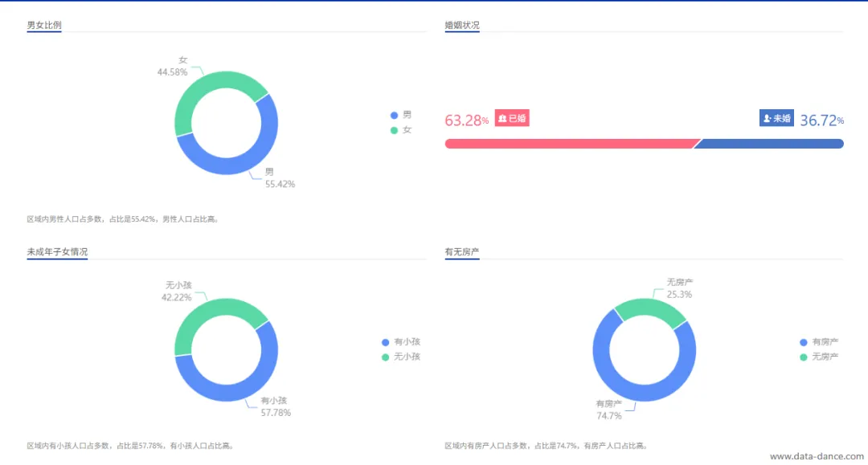Image resolution: width=868 pixels, height=465 pixels.
Task: Select the green 无房产 donut segment
Action: click(650, 308)
